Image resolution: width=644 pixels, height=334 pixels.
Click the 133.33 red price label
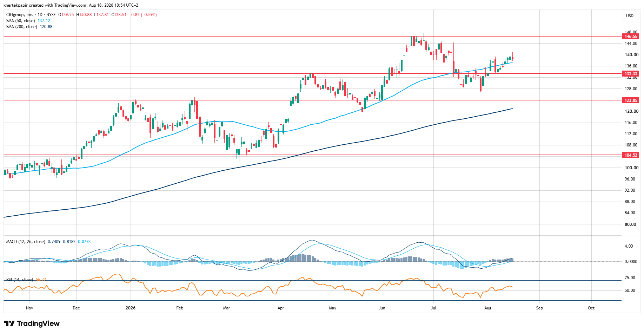tap(631, 74)
